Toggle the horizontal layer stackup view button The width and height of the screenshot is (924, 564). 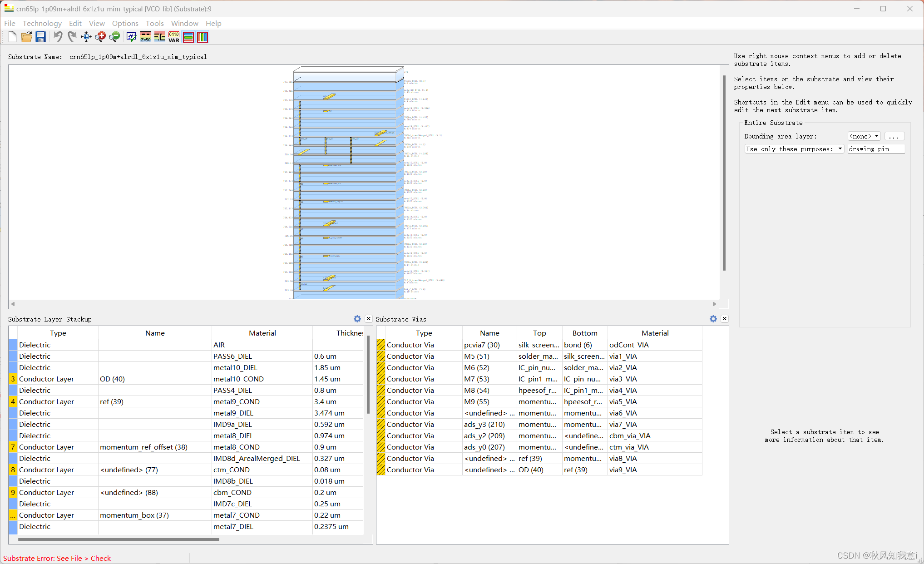pyautogui.click(x=188, y=37)
